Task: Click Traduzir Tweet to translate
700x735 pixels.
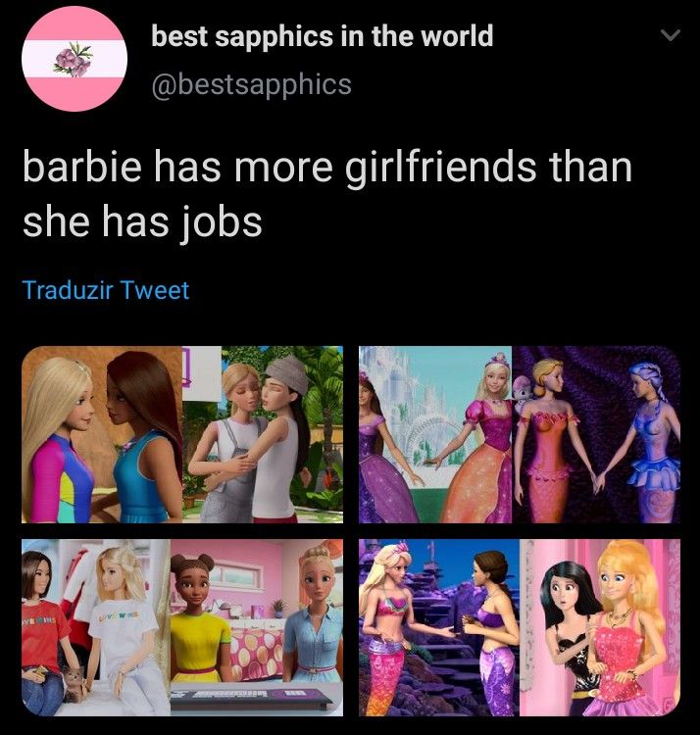Action: (x=106, y=290)
